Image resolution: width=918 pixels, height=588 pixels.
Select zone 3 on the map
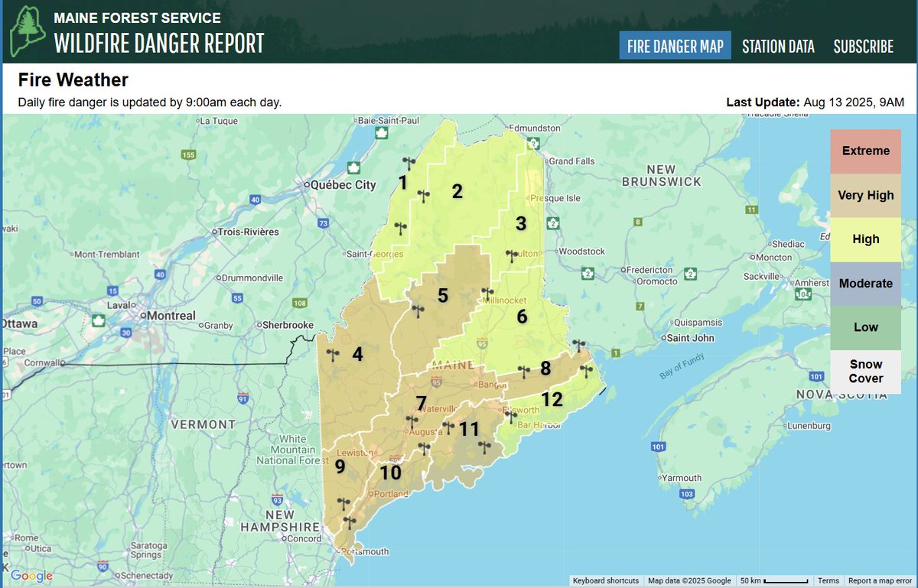[x=521, y=224]
